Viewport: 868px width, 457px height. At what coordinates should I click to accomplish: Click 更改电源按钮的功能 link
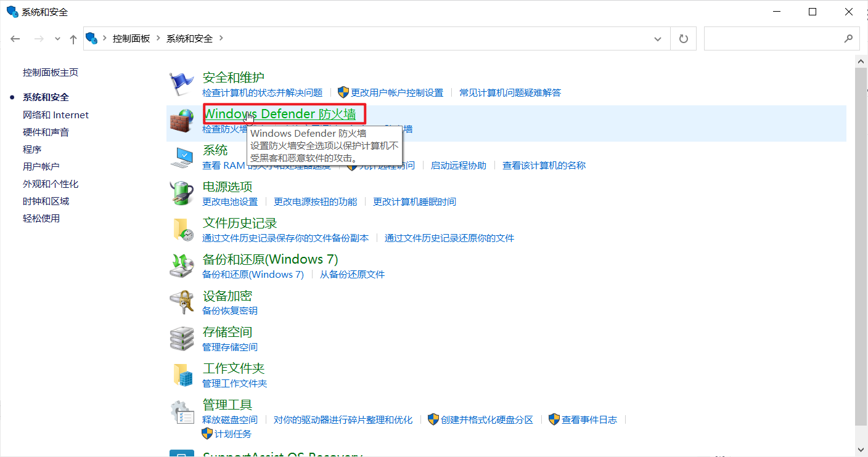coord(316,201)
